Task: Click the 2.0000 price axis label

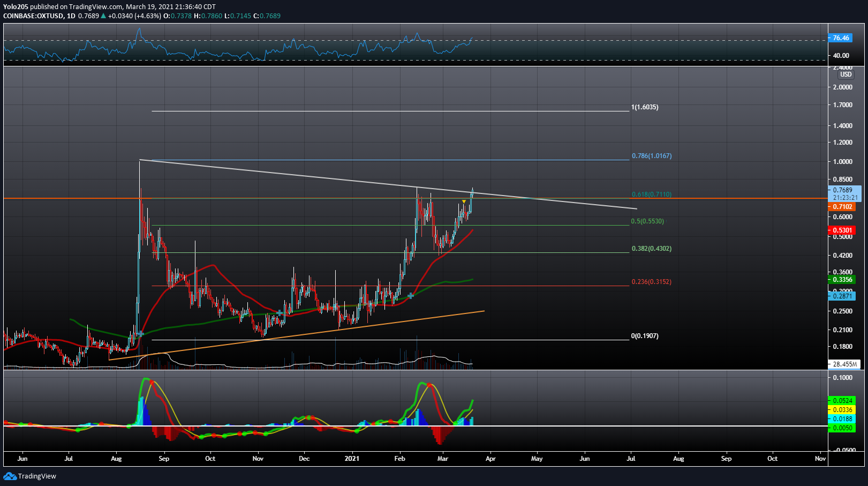Action: 843,87
